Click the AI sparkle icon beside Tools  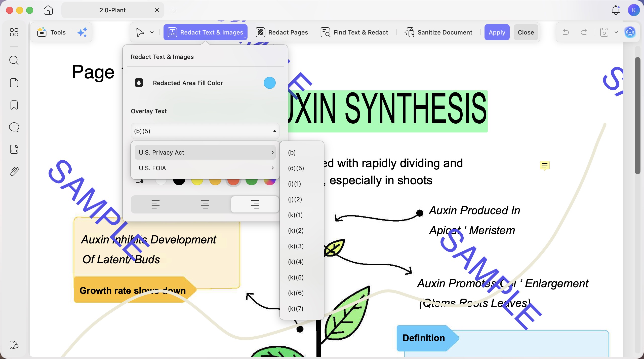pyautogui.click(x=82, y=32)
